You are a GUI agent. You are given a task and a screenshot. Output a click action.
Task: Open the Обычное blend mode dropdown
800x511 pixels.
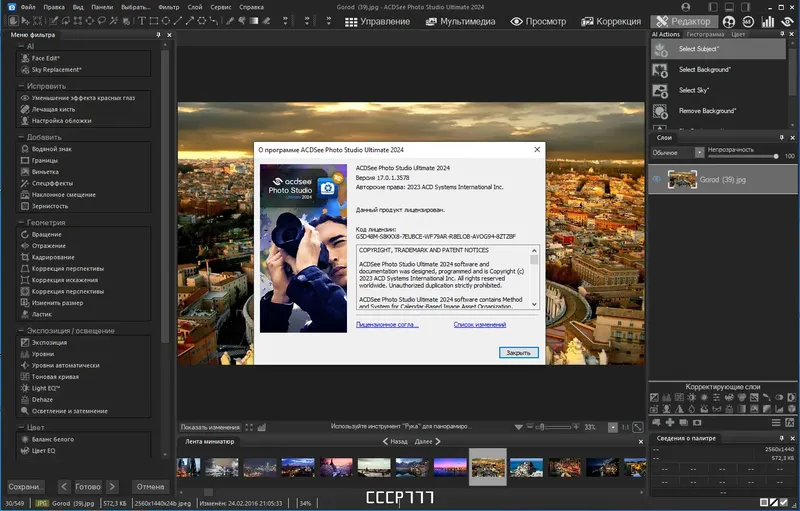click(x=699, y=153)
